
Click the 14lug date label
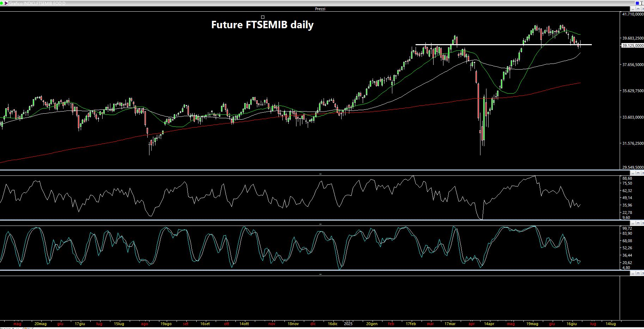pos(611,324)
